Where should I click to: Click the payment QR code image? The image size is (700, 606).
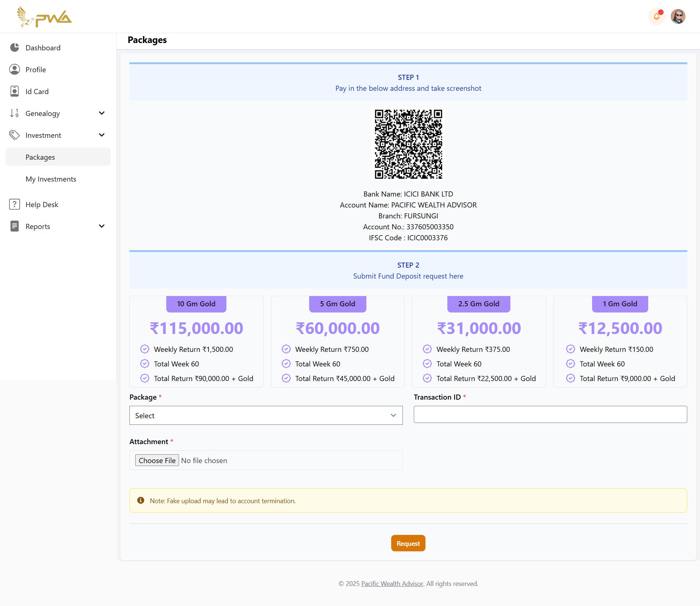coord(408,144)
